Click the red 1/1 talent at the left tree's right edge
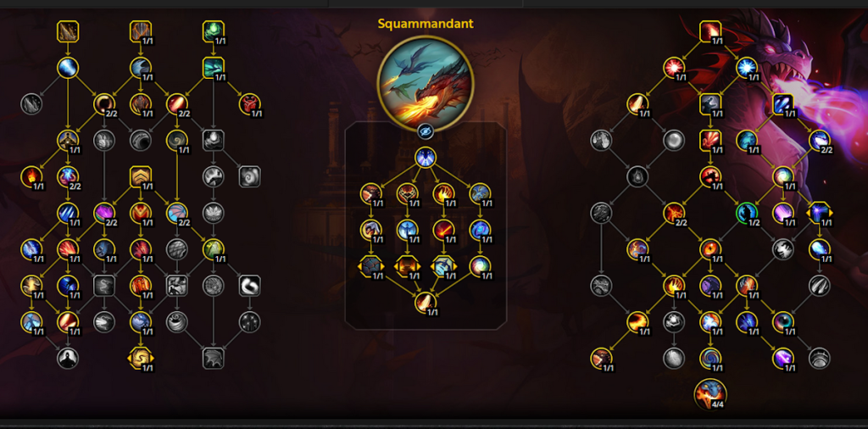868x429 pixels. click(250, 104)
